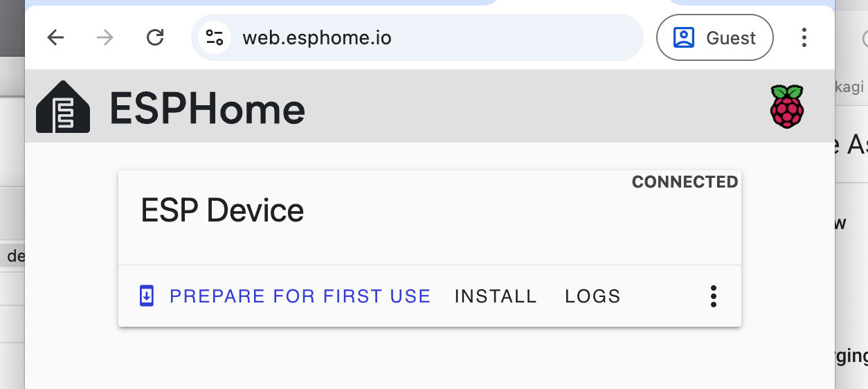The image size is (868, 389).
Task: Start INSTALL on the ESP Device
Action: pyautogui.click(x=496, y=296)
